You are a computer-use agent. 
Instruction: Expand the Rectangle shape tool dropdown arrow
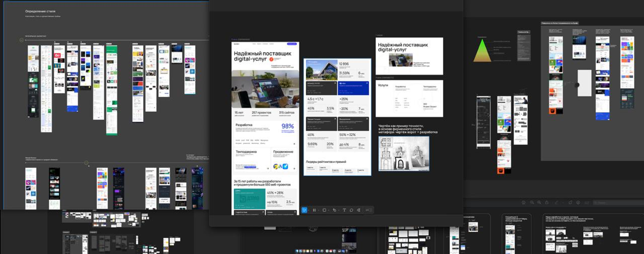click(328, 210)
